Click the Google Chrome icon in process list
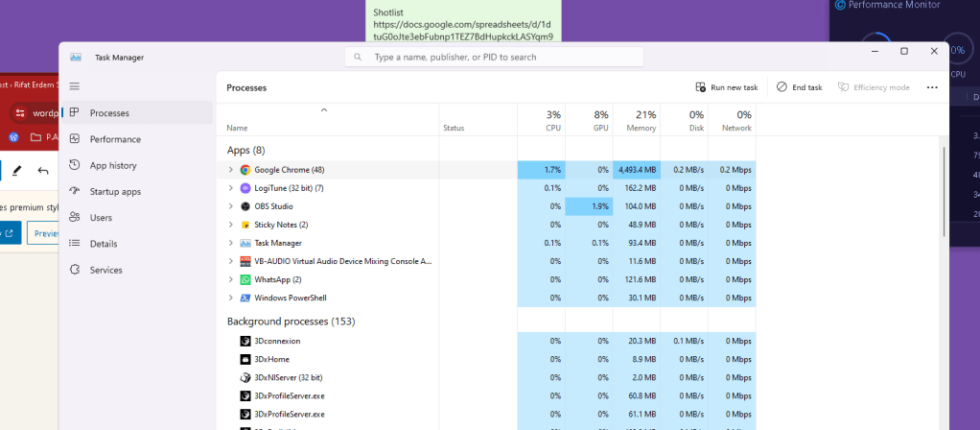Viewport: 980px width, 430px height. [245, 170]
